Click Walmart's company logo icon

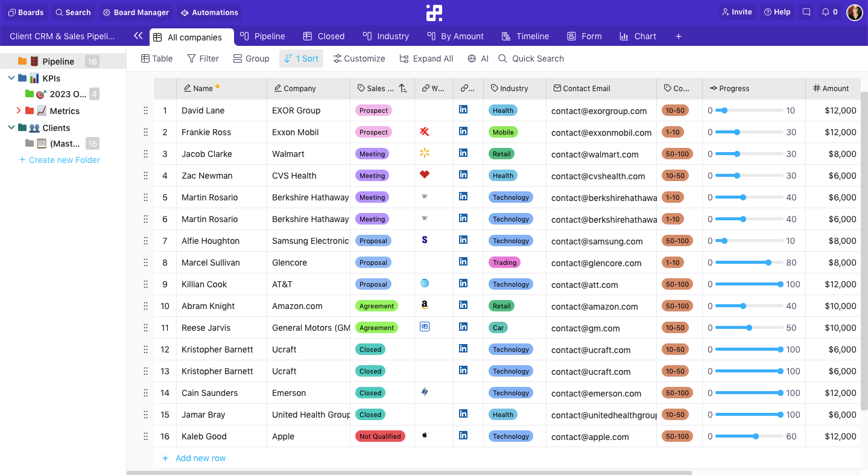click(x=424, y=154)
